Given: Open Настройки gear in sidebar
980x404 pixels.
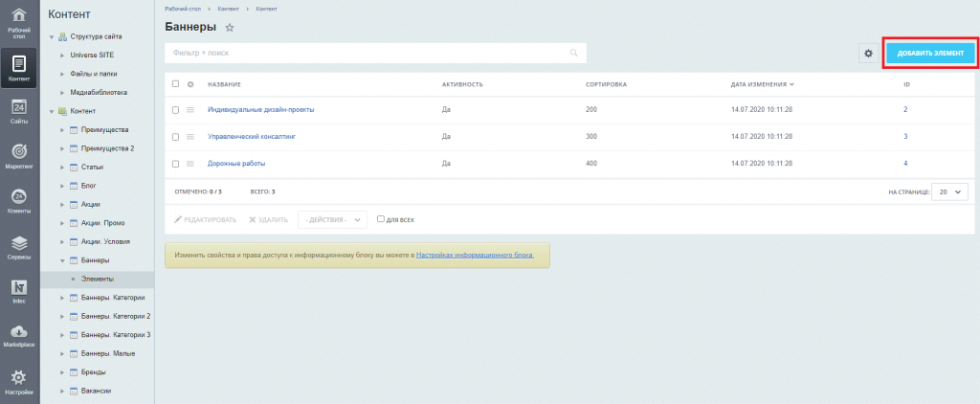Looking at the screenshot, I should tap(19, 381).
